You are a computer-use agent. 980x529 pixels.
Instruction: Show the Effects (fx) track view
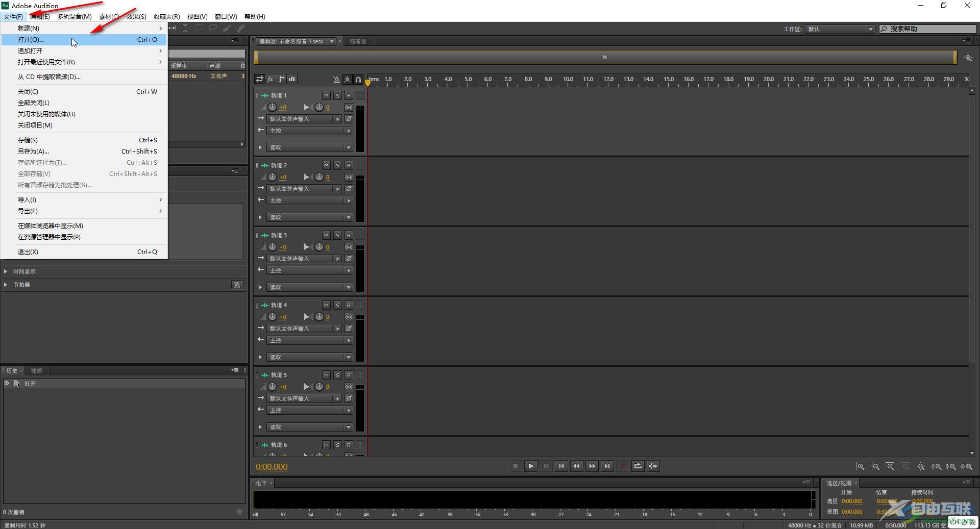pos(270,79)
